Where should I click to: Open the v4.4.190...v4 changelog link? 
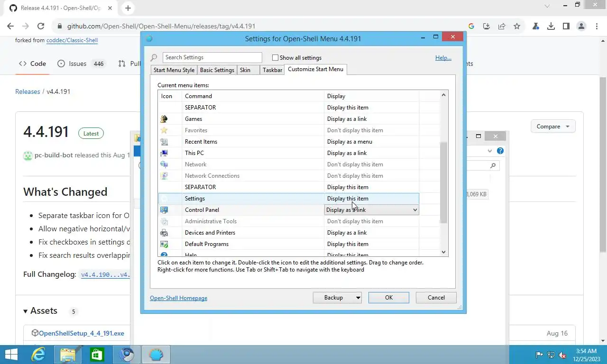click(105, 274)
